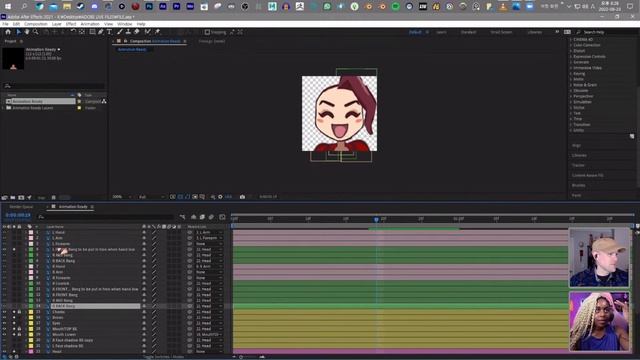Viewport: 640px width, 360px height.
Task: Open the Animation menu
Action: pos(90,24)
